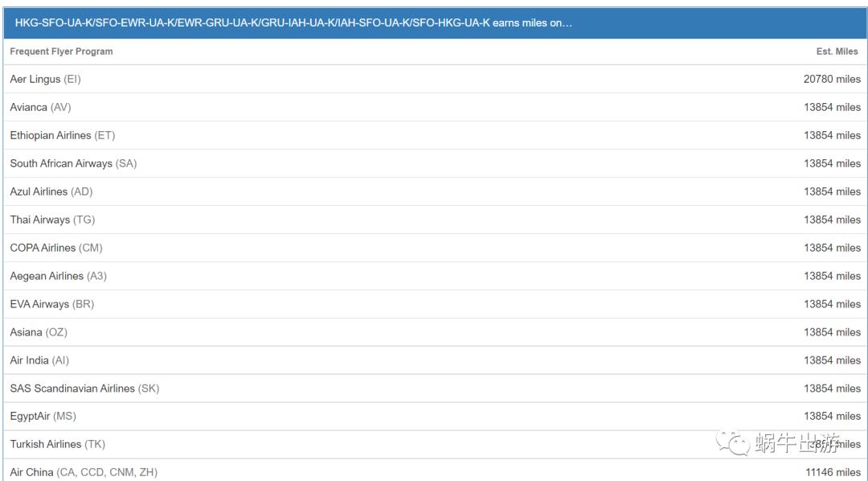Select the Turkish Airlines (TK) entry

tap(58, 445)
